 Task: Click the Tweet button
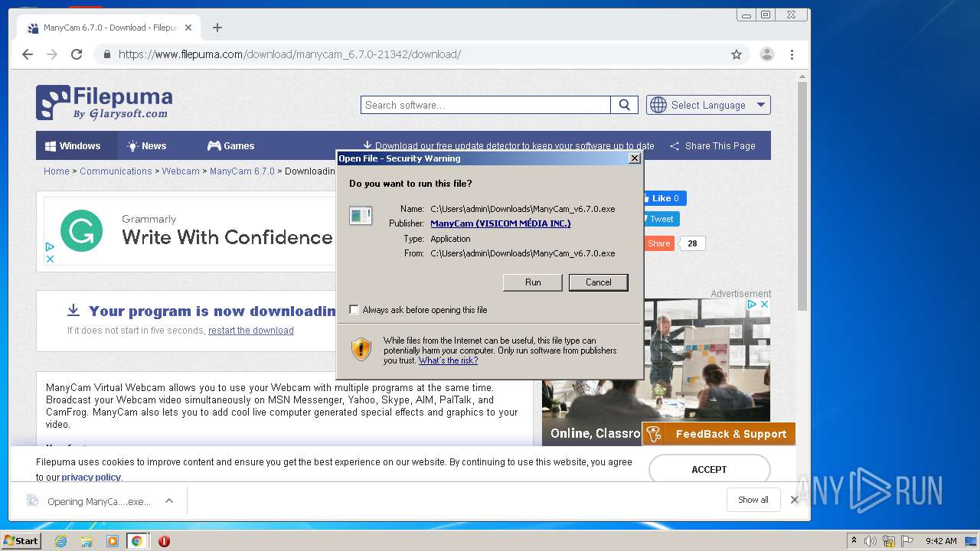661,219
